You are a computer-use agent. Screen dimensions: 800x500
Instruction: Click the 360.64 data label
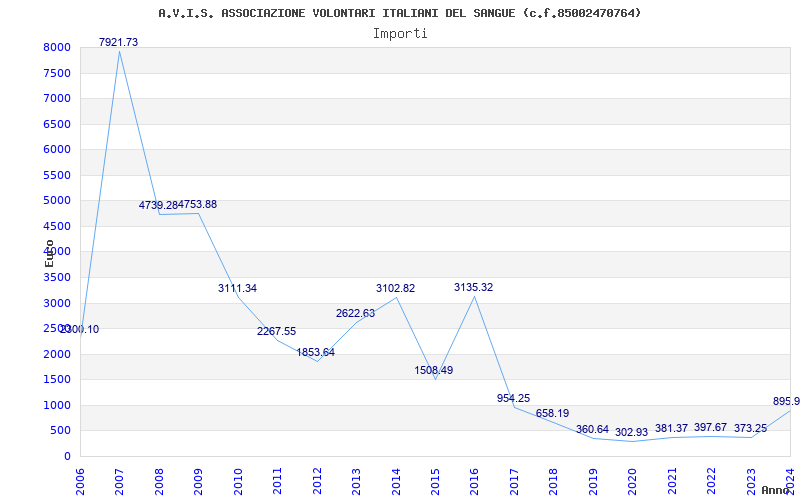592,430
